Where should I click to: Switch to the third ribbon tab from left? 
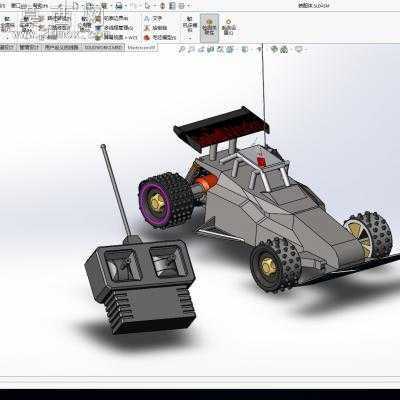click(x=62, y=47)
